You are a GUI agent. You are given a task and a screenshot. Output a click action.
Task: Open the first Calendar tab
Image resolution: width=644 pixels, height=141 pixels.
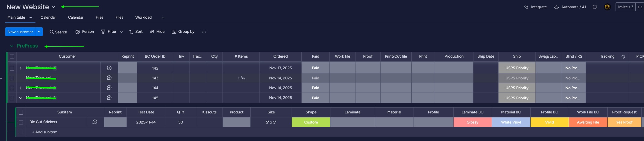pyautogui.click(x=48, y=17)
